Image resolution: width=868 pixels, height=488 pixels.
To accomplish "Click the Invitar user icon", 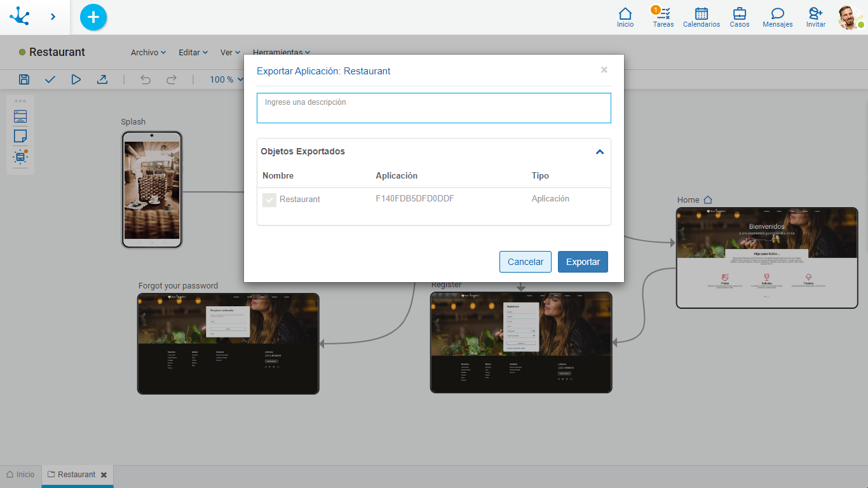I will (816, 17).
